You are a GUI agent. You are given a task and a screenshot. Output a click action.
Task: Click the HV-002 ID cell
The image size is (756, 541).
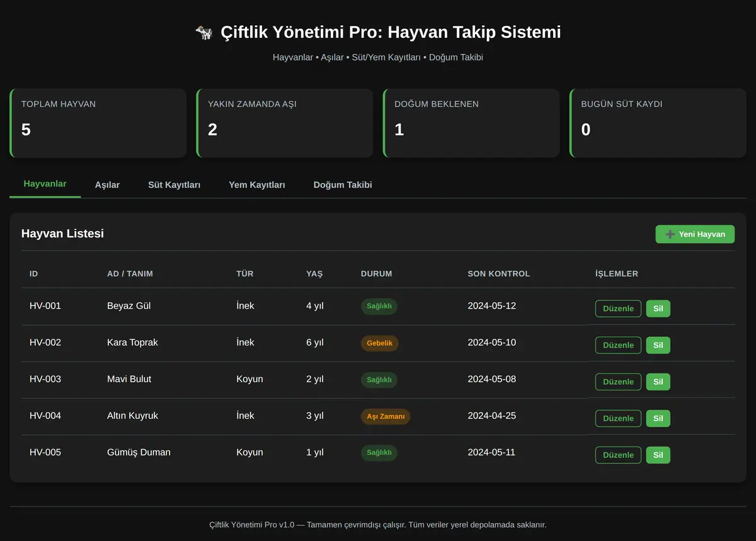click(45, 343)
